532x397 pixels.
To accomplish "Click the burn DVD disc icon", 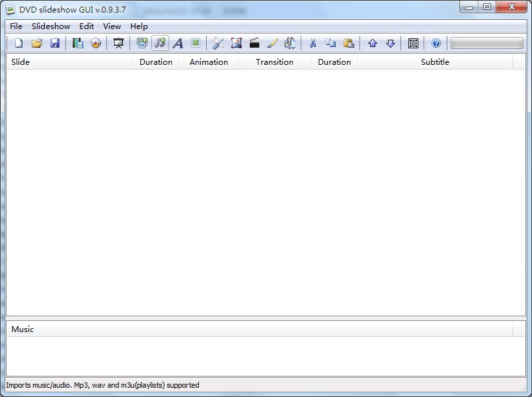I will [x=96, y=43].
